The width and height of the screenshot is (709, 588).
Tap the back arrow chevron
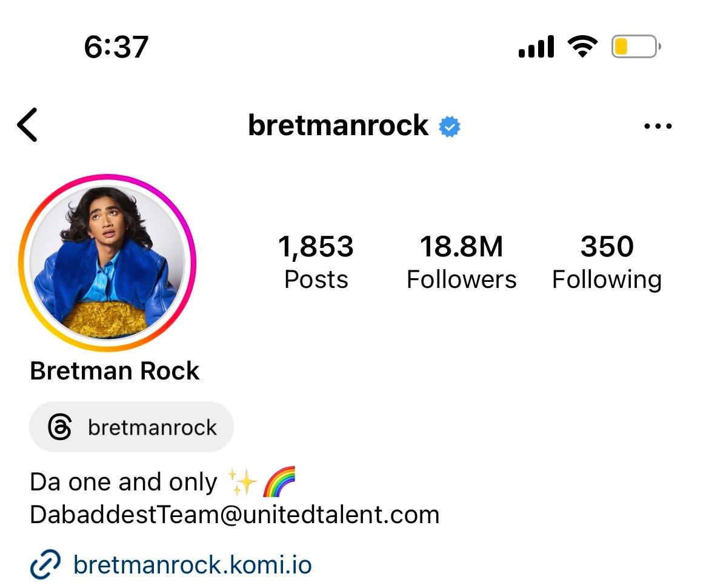[x=27, y=125]
